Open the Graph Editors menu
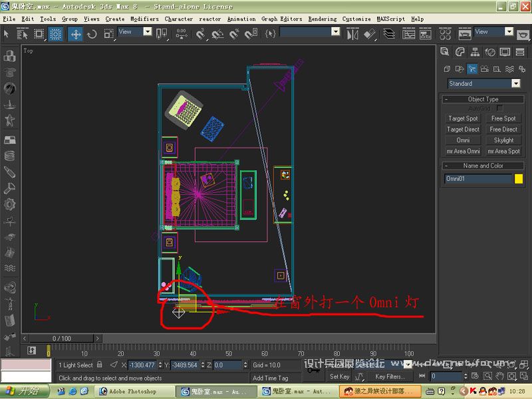Viewport: 532px width, 399px height. click(x=281, y=19)
